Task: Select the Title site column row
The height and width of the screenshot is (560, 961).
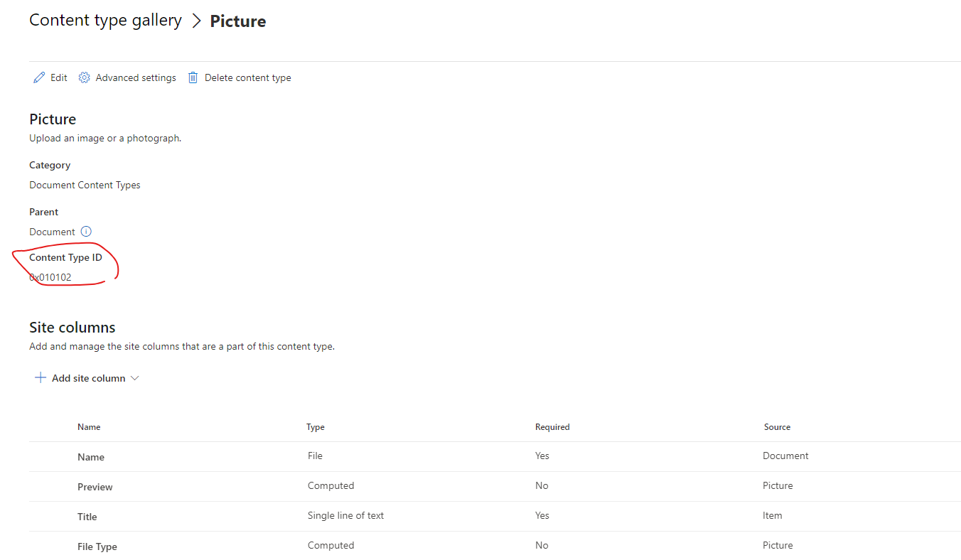Action: pos(87,516)
